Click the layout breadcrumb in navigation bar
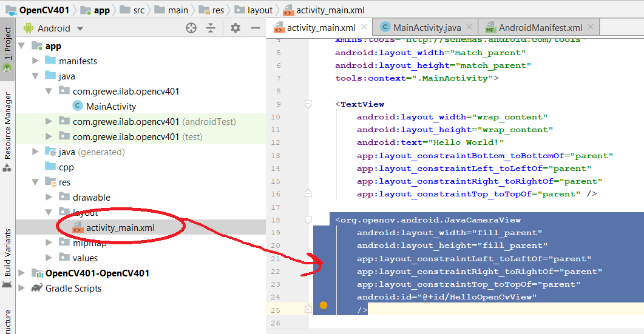644x334 pixels. [260, 10]
